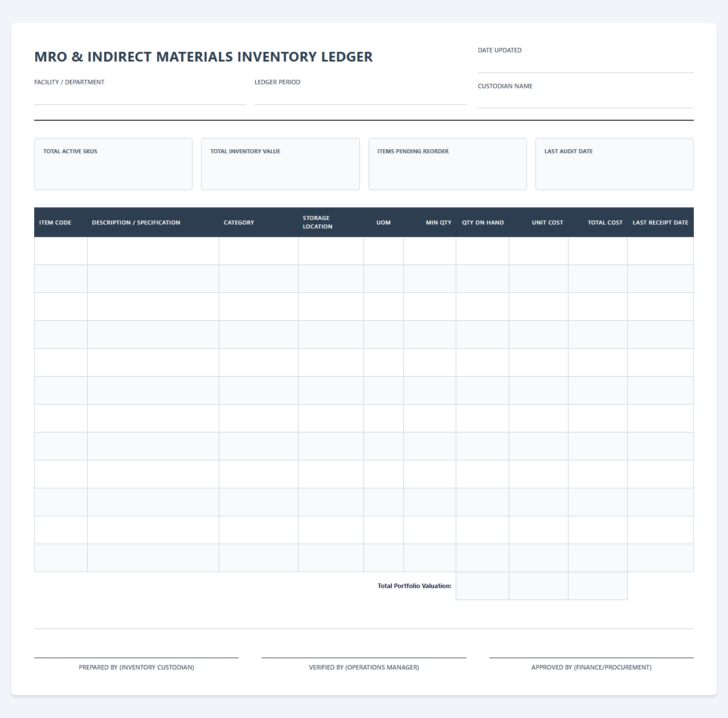Click the Facility / Department input line
The width and height of the screenshot is (728, 718).
(140, 97)
